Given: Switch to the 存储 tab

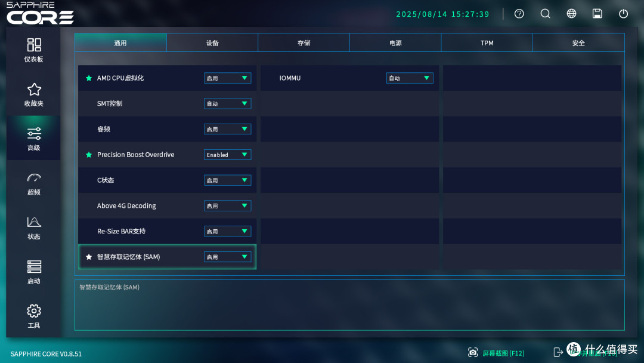Looking at the screenshot, I should pyautogui.click(x=304, y=43).
